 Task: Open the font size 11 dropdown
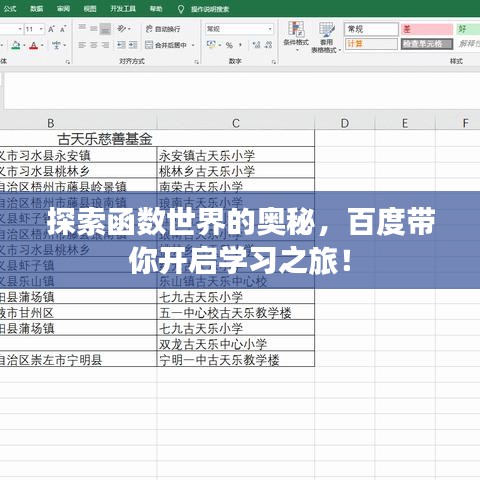(41, 29)
